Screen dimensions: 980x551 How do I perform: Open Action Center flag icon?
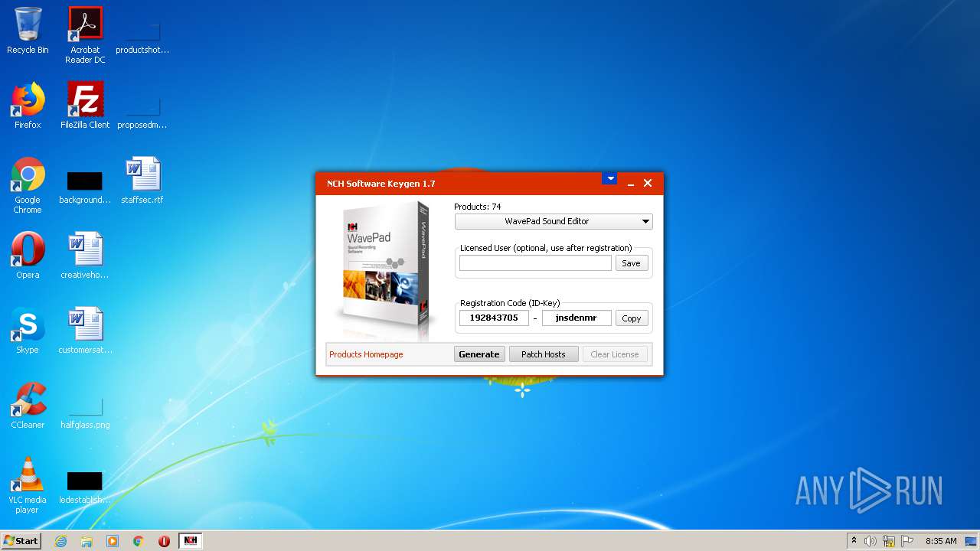click(x=907, y=541)
